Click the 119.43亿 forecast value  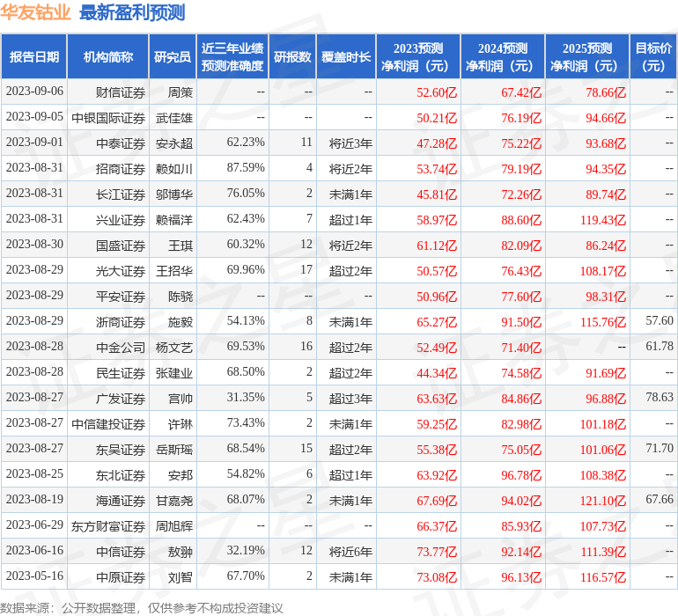click(x=603, y=220)
